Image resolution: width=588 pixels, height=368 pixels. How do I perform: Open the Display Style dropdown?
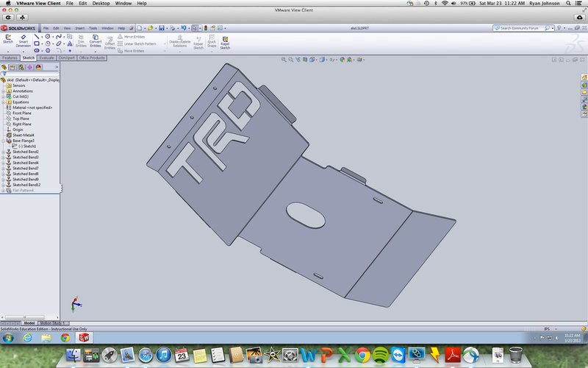(x=323, y=60)
